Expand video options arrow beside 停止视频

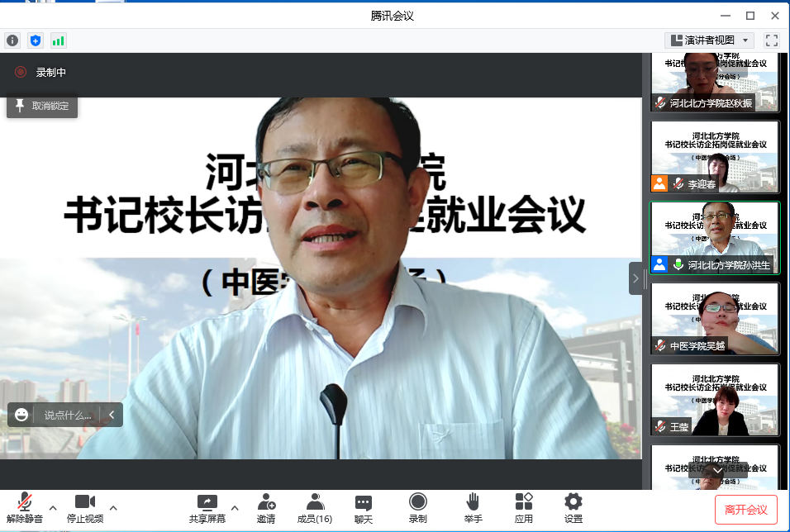113,508
